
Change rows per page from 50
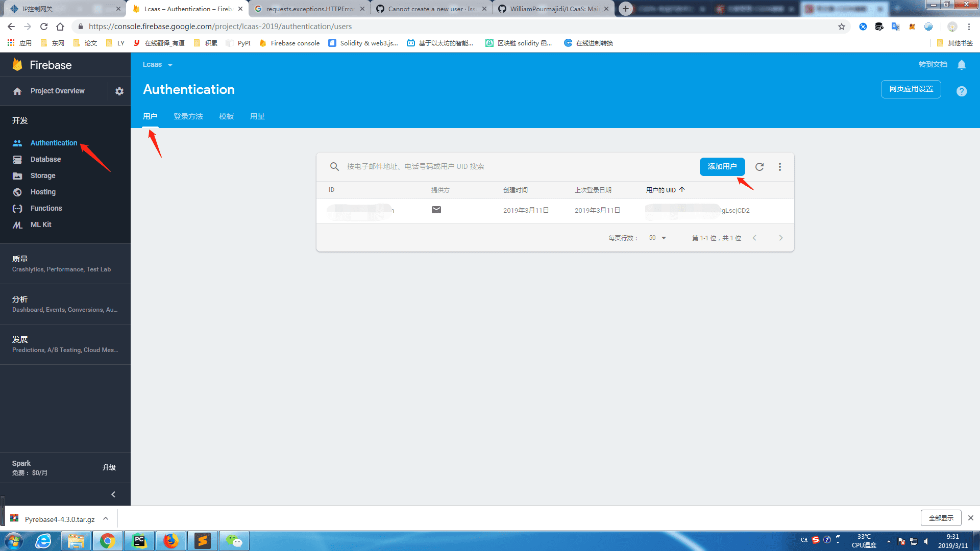[657, 237]
